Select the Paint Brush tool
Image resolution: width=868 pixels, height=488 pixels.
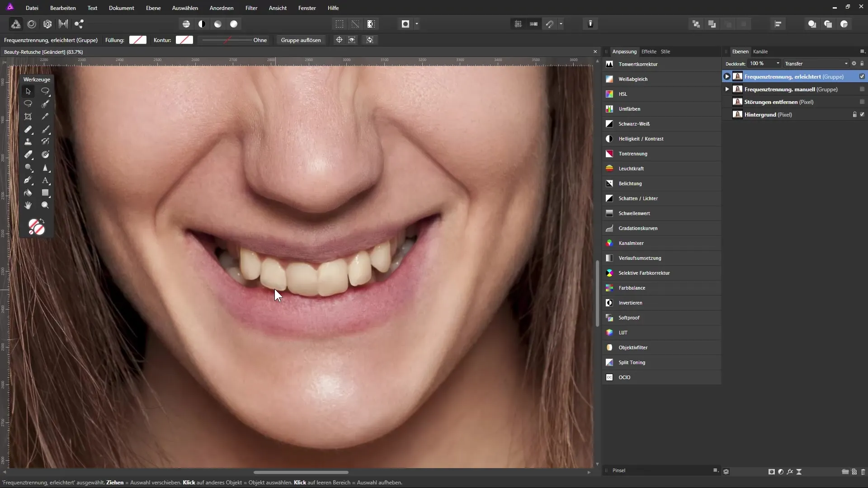[45, 129]
